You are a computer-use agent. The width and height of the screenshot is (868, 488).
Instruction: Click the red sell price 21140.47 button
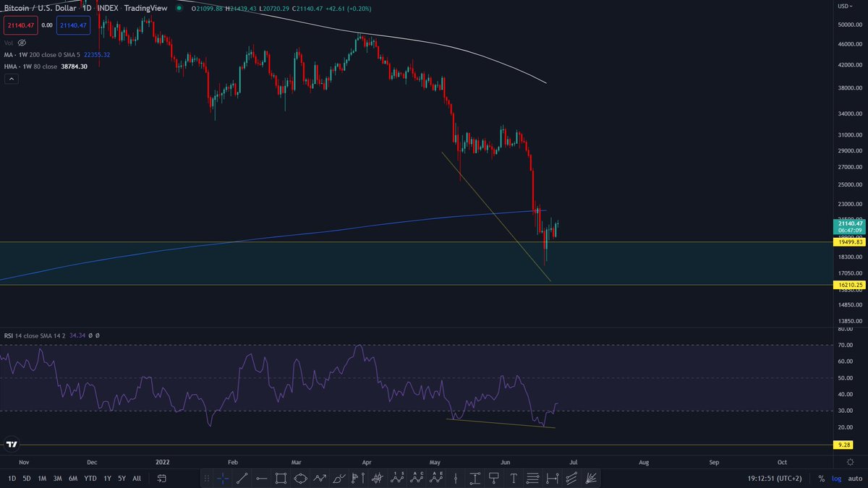pos(20,25)
